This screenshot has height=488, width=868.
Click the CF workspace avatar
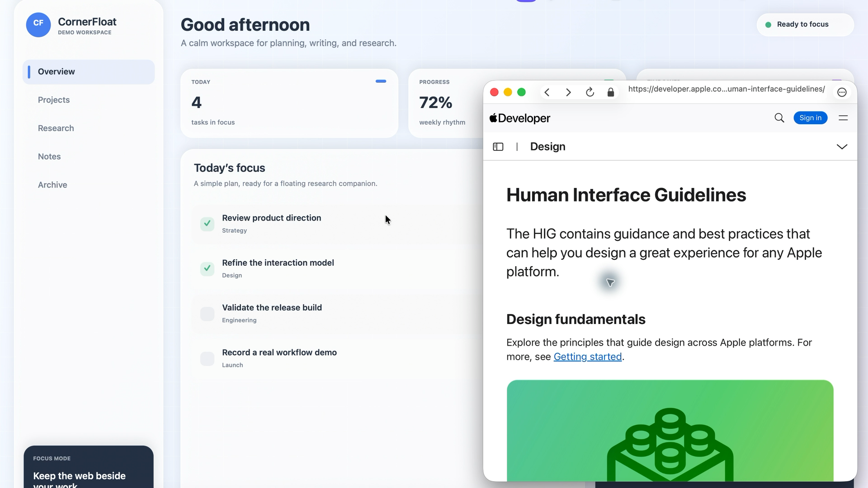[38, 25]
